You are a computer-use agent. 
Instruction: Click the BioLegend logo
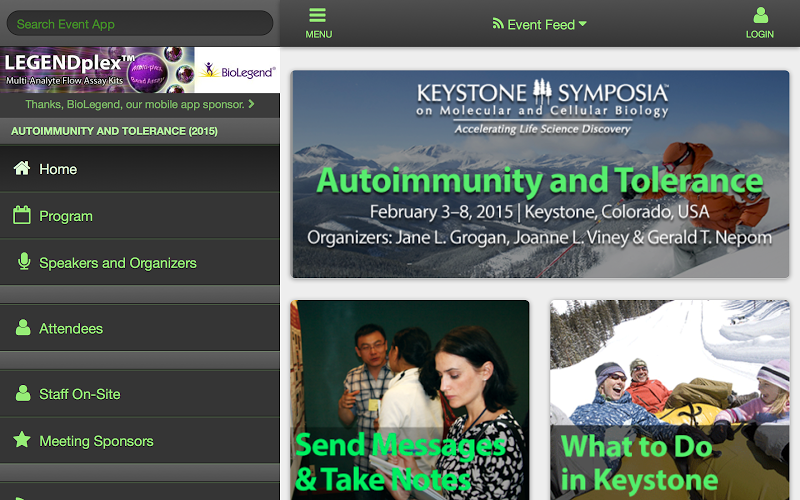click(x=237, y=70)
